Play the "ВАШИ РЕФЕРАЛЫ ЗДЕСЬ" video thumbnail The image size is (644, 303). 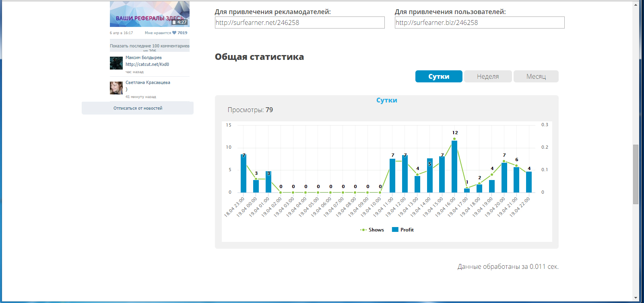pyautogui.click(x=149, y=14)
